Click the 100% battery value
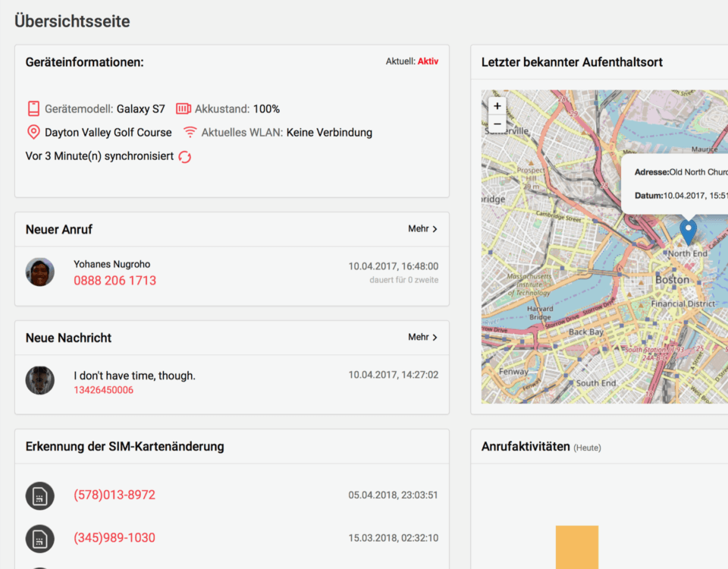This screenshot has height=569, width=728. [x=266, y=109]
